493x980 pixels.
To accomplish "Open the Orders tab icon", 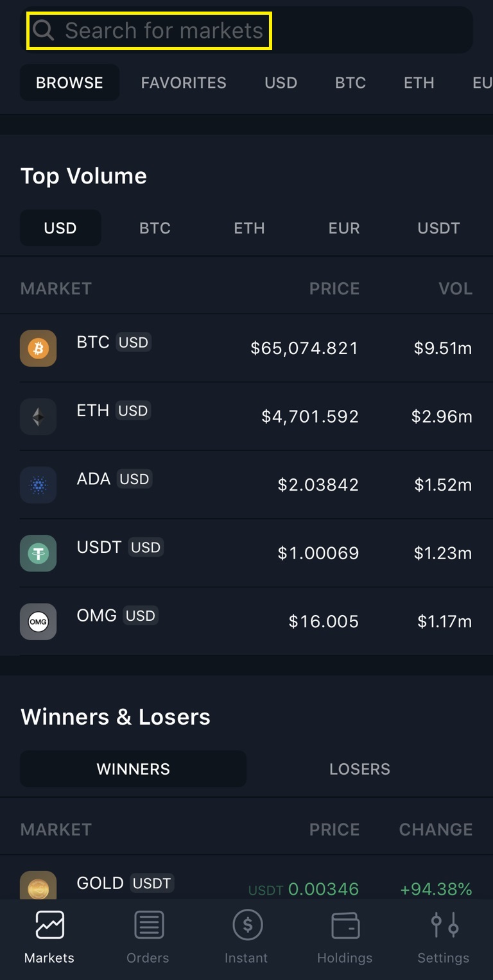I will pos(148,925).
